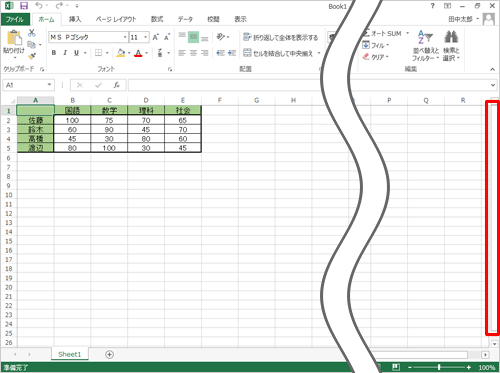This screenshot has height=373, width=500.
Task: Click the Save icon in quick access toolbar
Action: 24,6
